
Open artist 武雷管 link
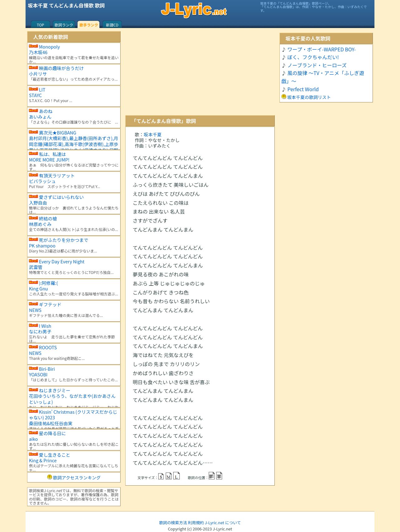[x=36, y=267]
